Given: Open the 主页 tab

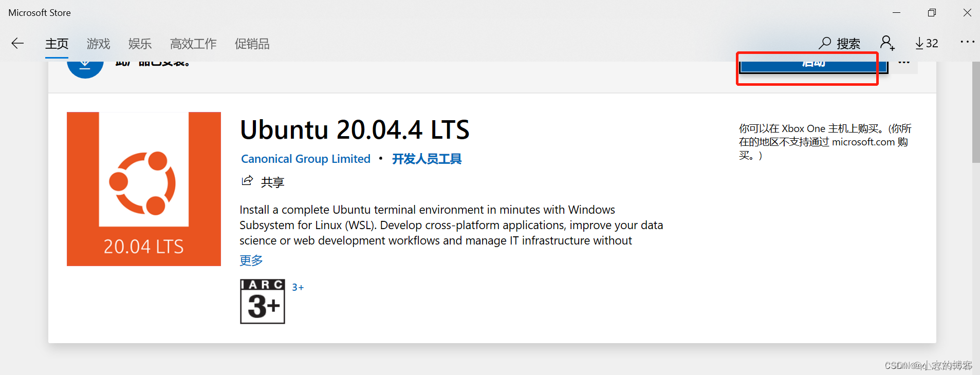Looking at the screenshot, I should click(x=57, y=44).
